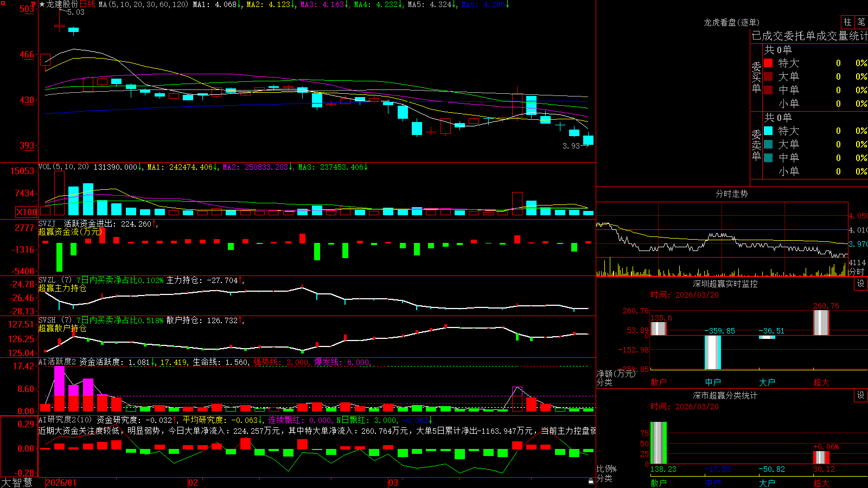Click the buy-side 中单 dark red swatch
This screenshot has width=868, height=488.
click(x=768, y=90)
